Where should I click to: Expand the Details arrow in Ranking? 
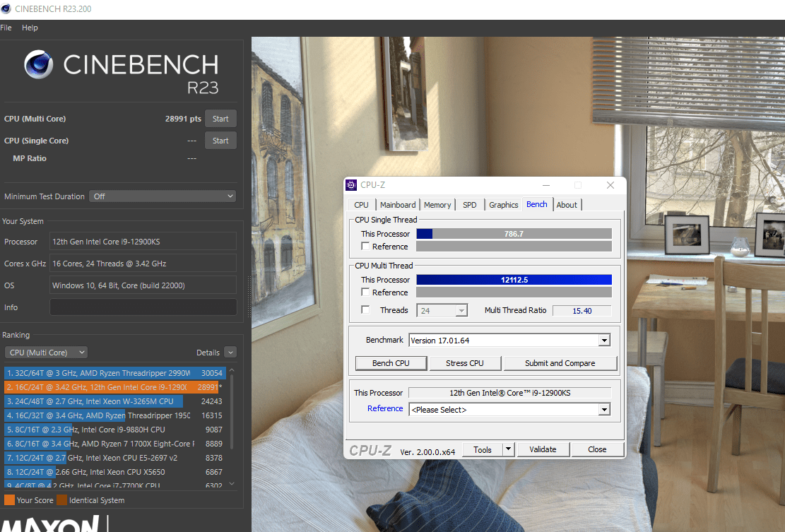230,353
